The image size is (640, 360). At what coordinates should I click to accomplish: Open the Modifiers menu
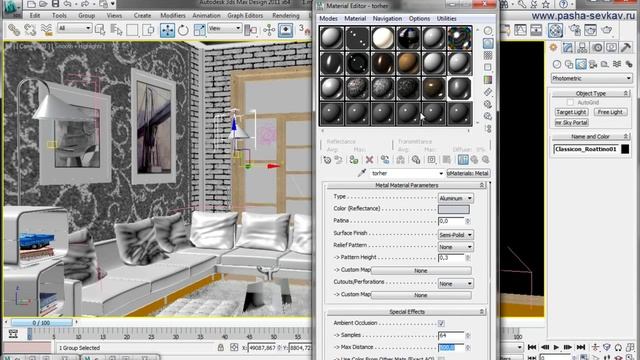pos(173,16)
